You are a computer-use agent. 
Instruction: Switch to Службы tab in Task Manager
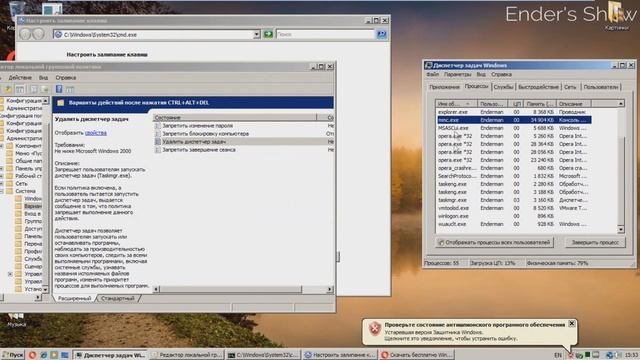tap(503, 87)
